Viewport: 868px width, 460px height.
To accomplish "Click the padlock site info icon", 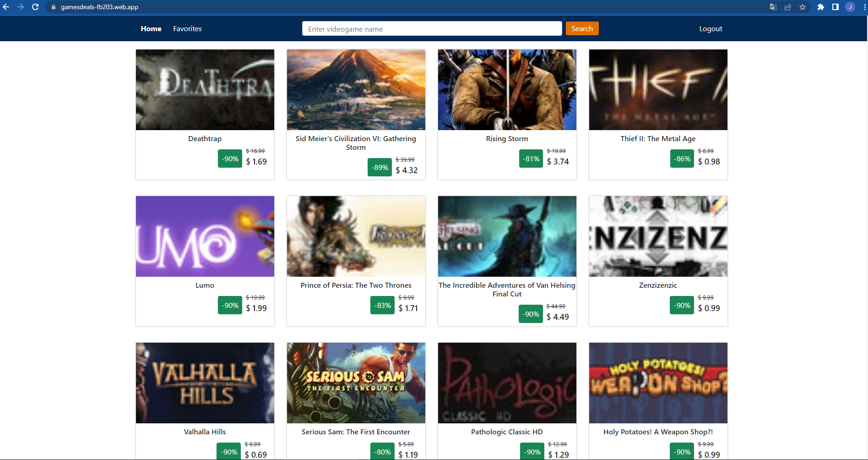I will click(54, 7).
